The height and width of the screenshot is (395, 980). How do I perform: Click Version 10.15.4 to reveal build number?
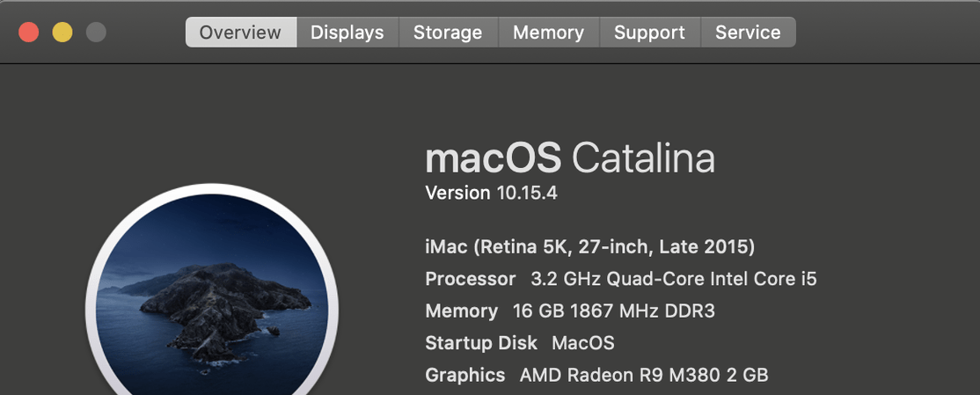click(491, 193)
